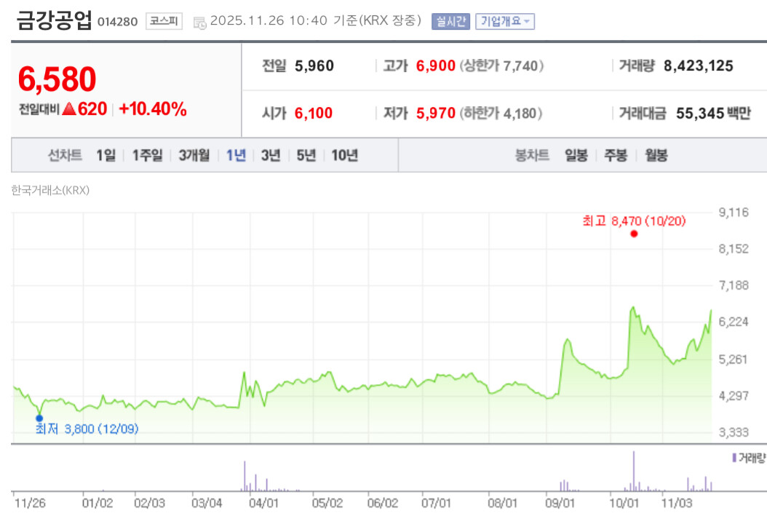Select the 3년 line chart tab
The height and width of the screenshot is (532, 767).
(x=271, y=156)
